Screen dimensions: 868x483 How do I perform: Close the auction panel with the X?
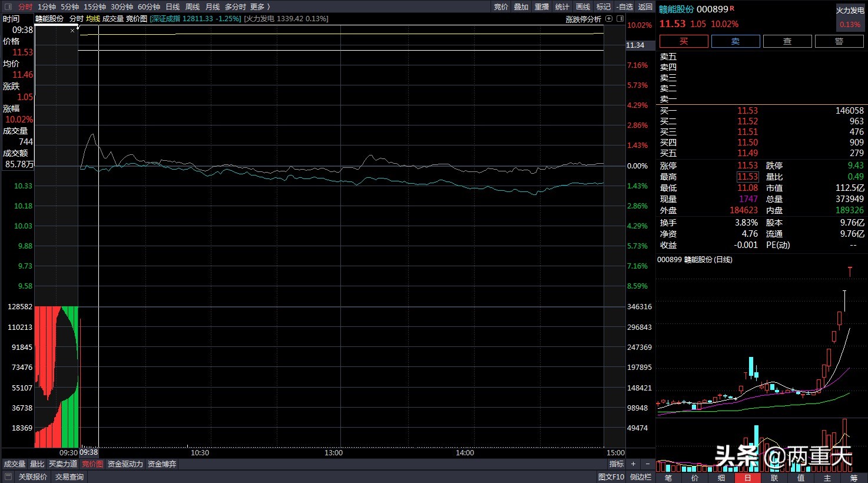(72, 31)
